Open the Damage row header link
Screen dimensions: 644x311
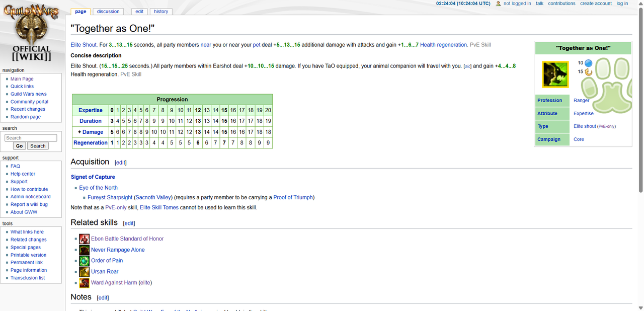pyautogui.click(x=93, y=132)
